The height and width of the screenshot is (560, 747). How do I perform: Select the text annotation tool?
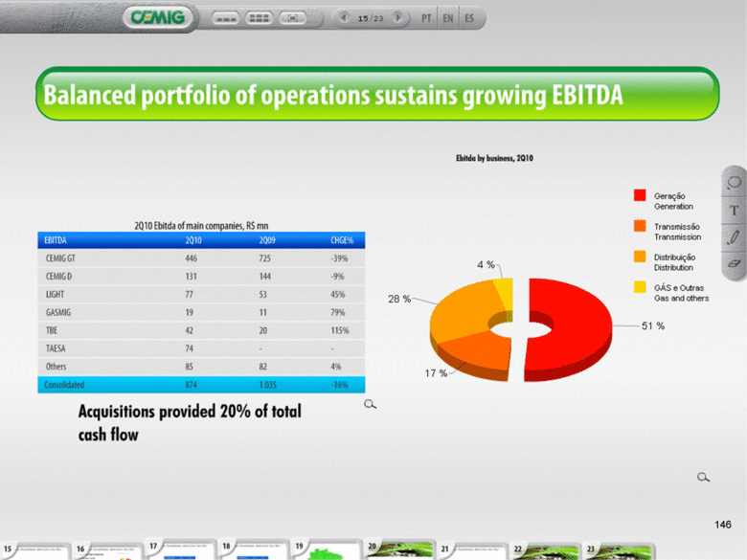735,210
